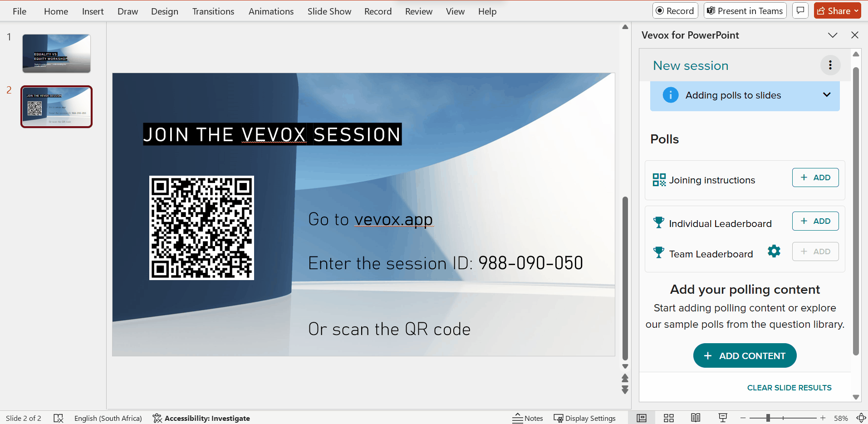Screen dimensions: 868x424
Task: Click the New session title
Action: point(691,65)
